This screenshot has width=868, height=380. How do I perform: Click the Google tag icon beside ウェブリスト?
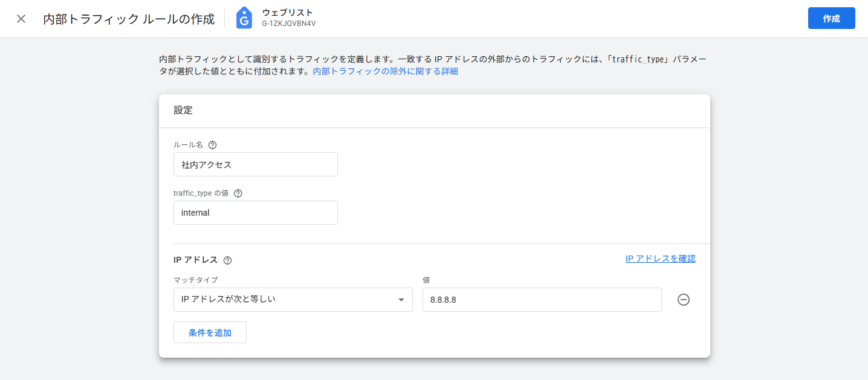pos(244,19)
